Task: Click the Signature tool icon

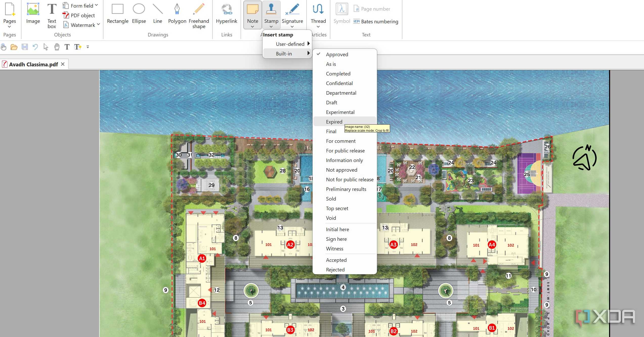Action: coord(292,9)
